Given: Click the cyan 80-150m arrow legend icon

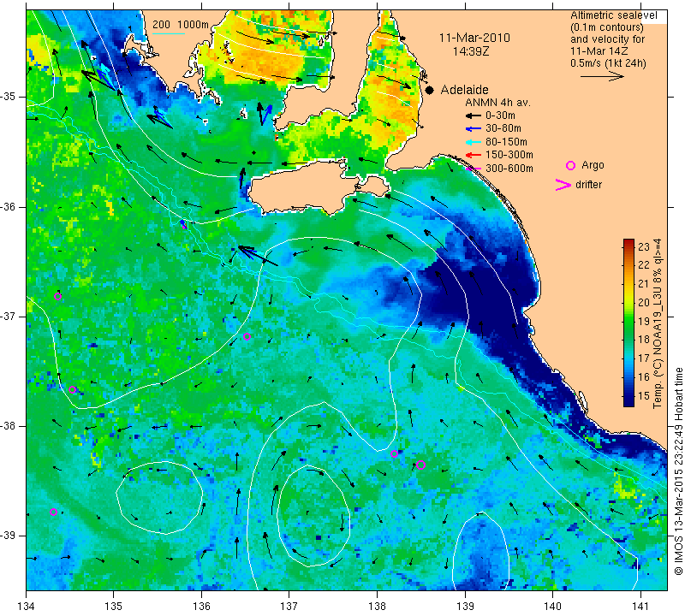Looking at the screenshot, I should [x=474, y=142].
